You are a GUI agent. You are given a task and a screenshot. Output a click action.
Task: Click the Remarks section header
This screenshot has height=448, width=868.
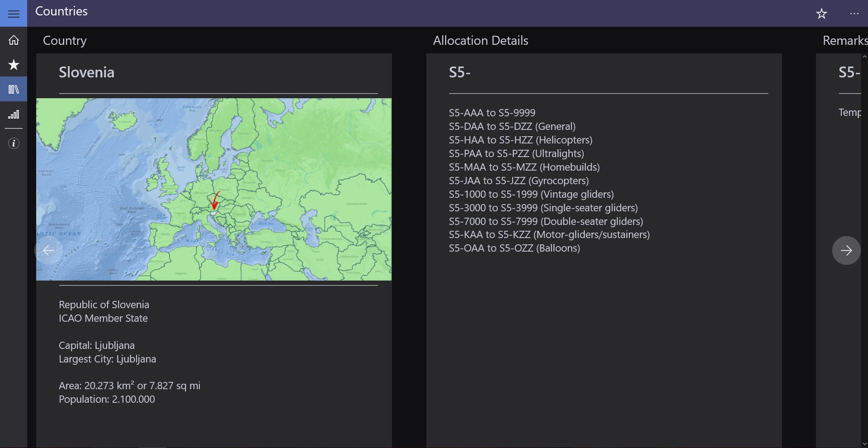[x=844, y=41]
